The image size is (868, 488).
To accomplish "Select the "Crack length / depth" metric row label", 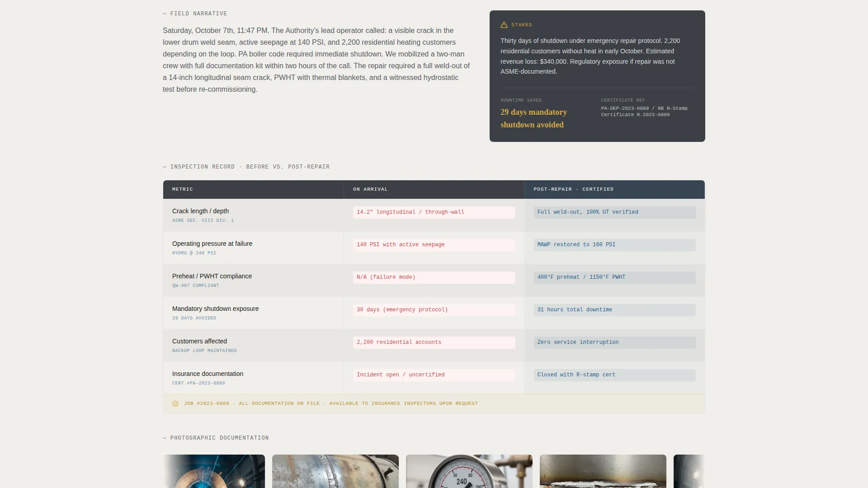I will 200,211.
